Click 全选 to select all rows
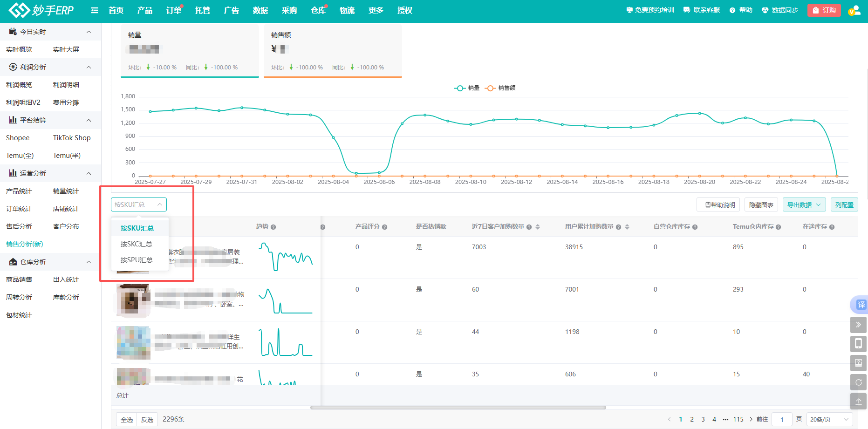 pyautogui.click(x=127, y=420)
